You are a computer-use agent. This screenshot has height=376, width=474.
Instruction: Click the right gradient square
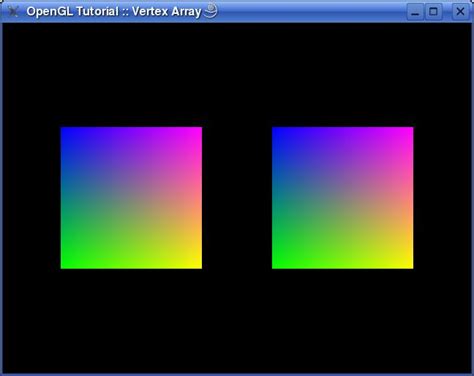pyautogui.click(x=343, y=198)
